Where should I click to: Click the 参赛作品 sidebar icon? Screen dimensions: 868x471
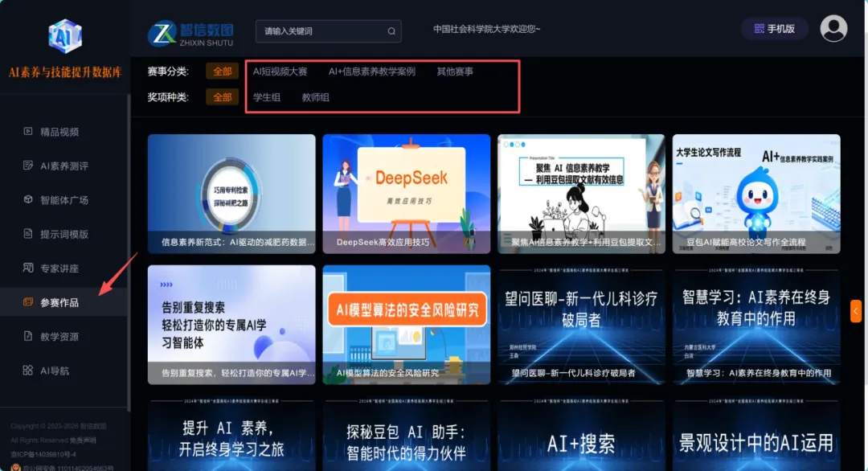click(27, 302)
